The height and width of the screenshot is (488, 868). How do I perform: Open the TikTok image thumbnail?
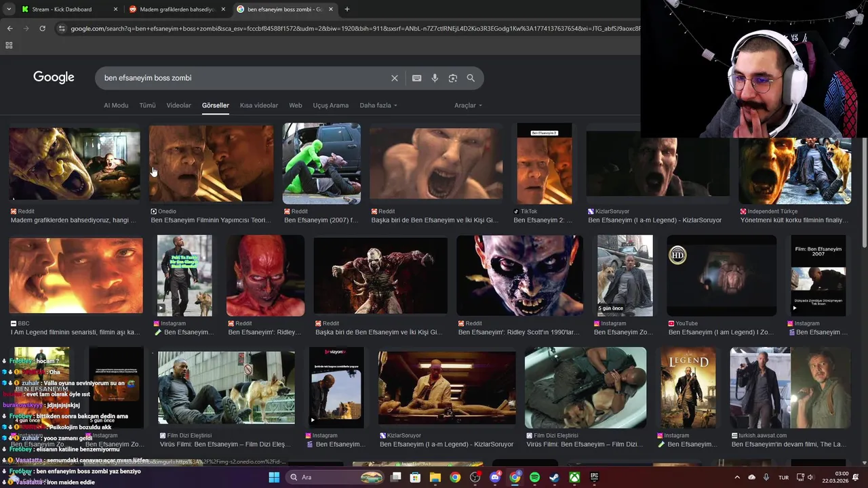pos(544,163)
